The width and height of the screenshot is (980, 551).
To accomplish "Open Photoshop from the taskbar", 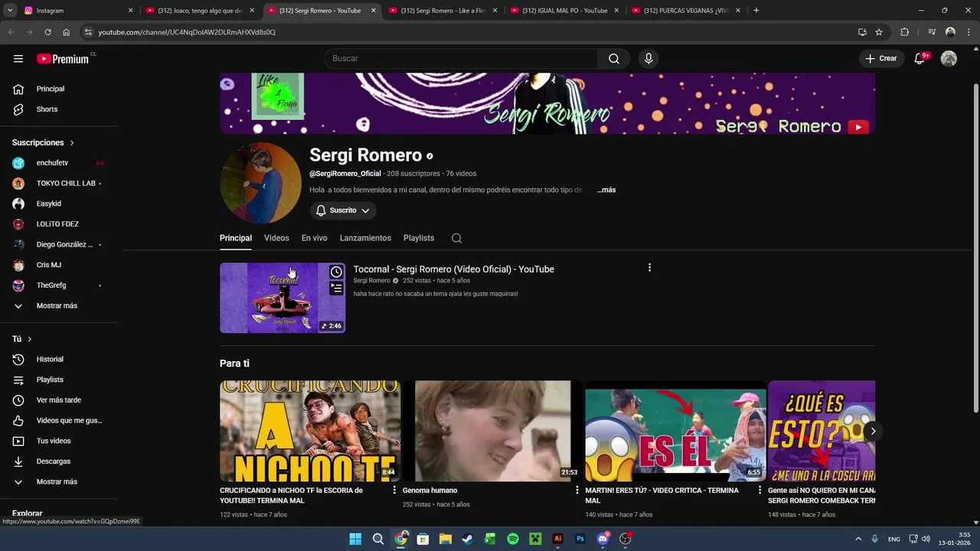I will pos(580,539).
